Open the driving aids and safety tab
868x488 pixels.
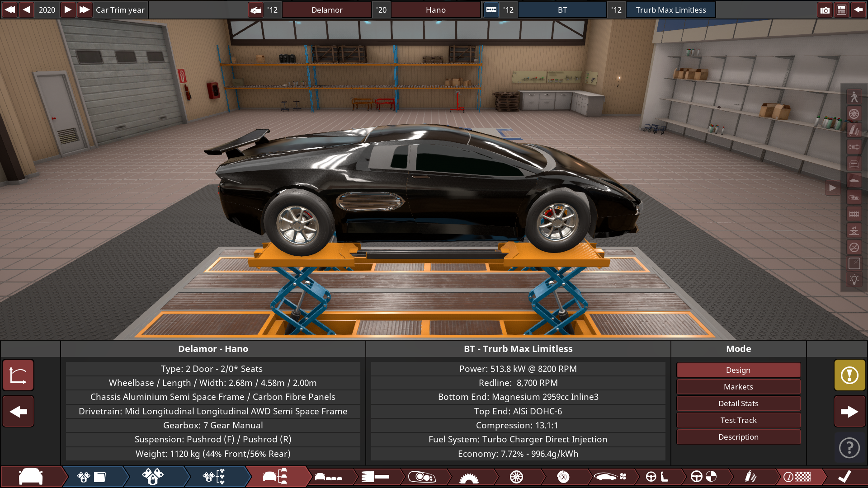click(x=704, y=477)
